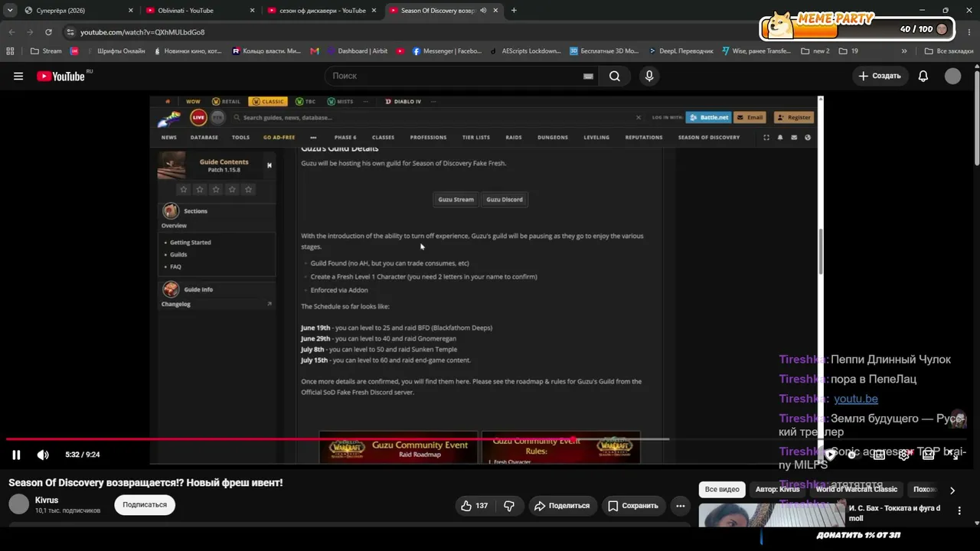Open the Stream bookmarks folder
Image resolution: width=980 pixels, height=551 pixels.
click(46, 51)
